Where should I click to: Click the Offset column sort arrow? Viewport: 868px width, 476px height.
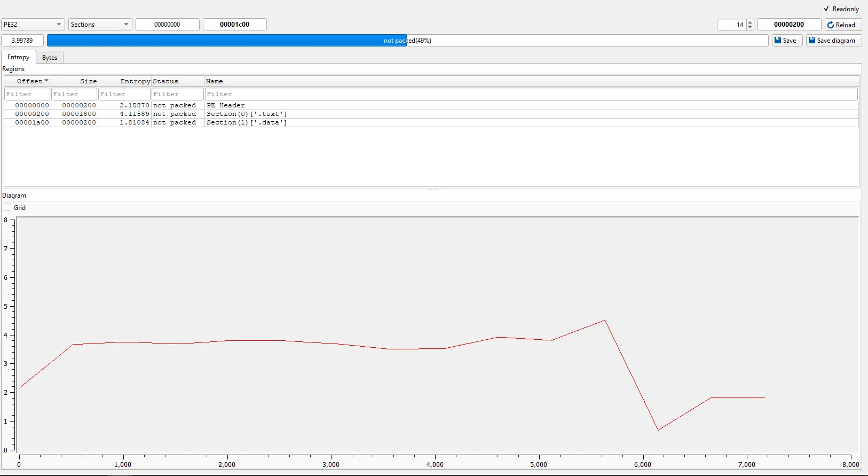[x=46, y=81]
